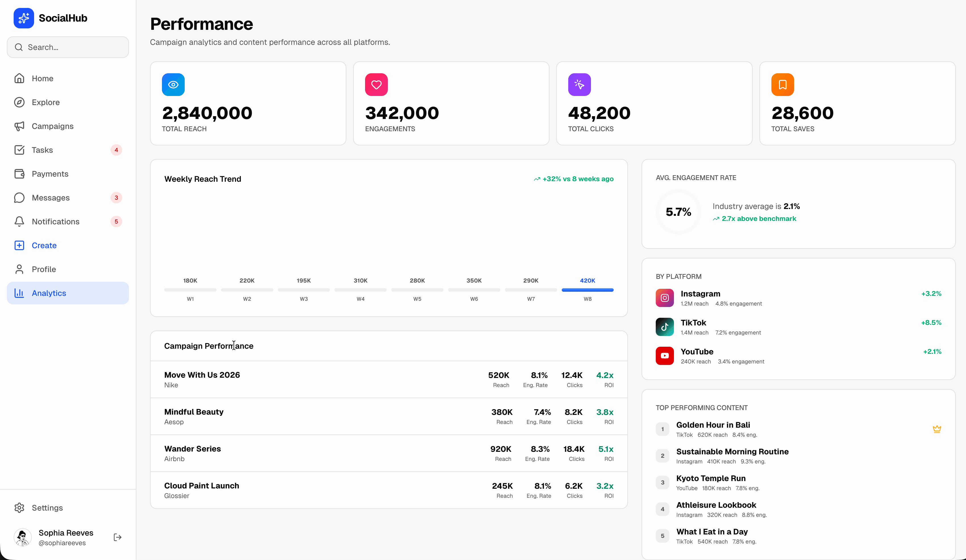The width and height of the screenshot is (966, 560).
Task: Open the Payments section
Action: point(50,174)
